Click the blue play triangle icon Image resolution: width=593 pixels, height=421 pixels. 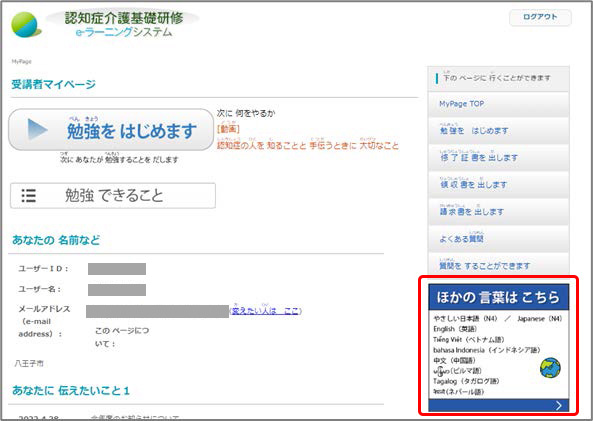38,129
